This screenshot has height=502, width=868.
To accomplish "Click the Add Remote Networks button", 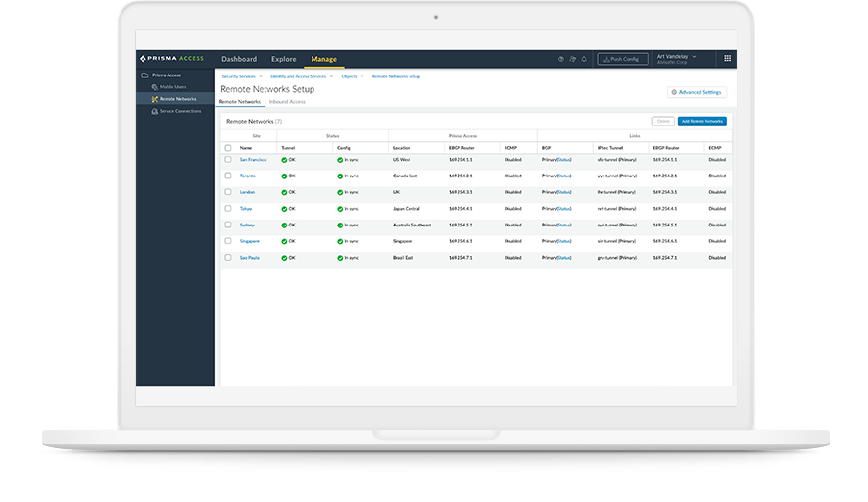I will [x=702, y=121].
